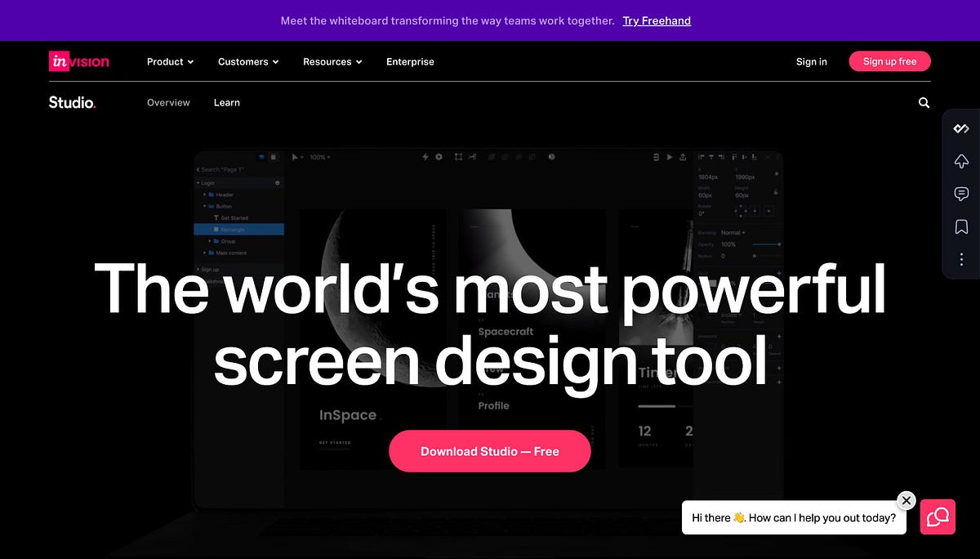980x559 pixels.
Task: Bookmark this page using the sidebar icon
Action: point(960,226)
